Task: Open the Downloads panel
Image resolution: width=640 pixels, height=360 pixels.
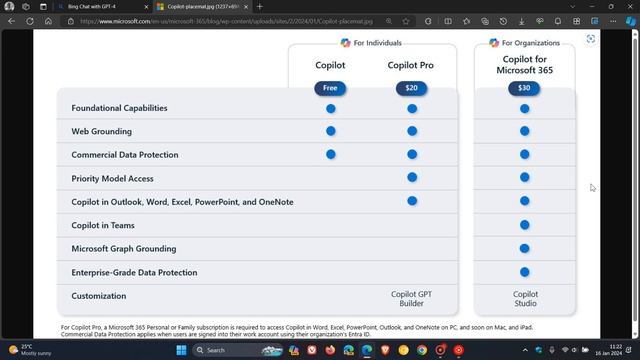Action: pyautogui.click(x=522, y=21)
